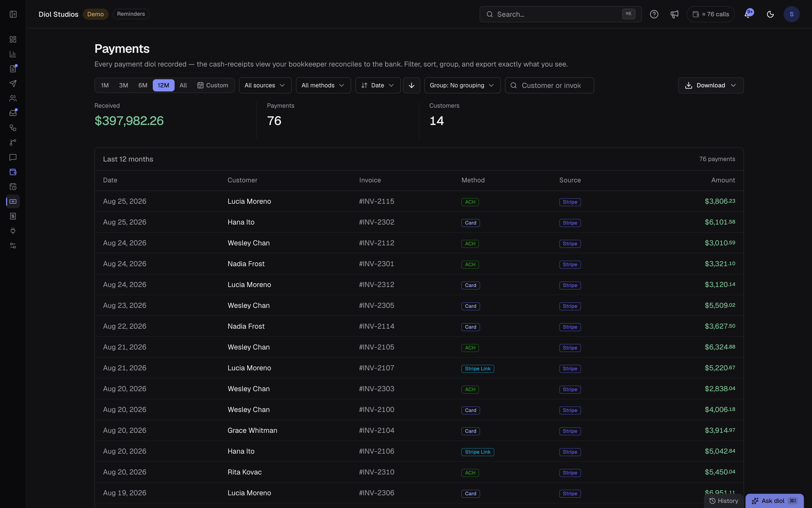Open the customers people icon in sidebar

13,99
